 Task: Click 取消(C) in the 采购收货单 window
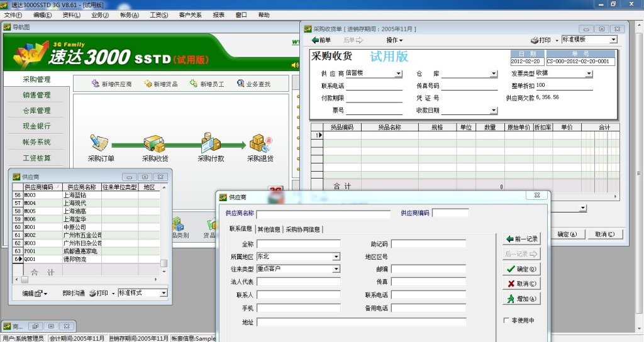pos(604,234)
